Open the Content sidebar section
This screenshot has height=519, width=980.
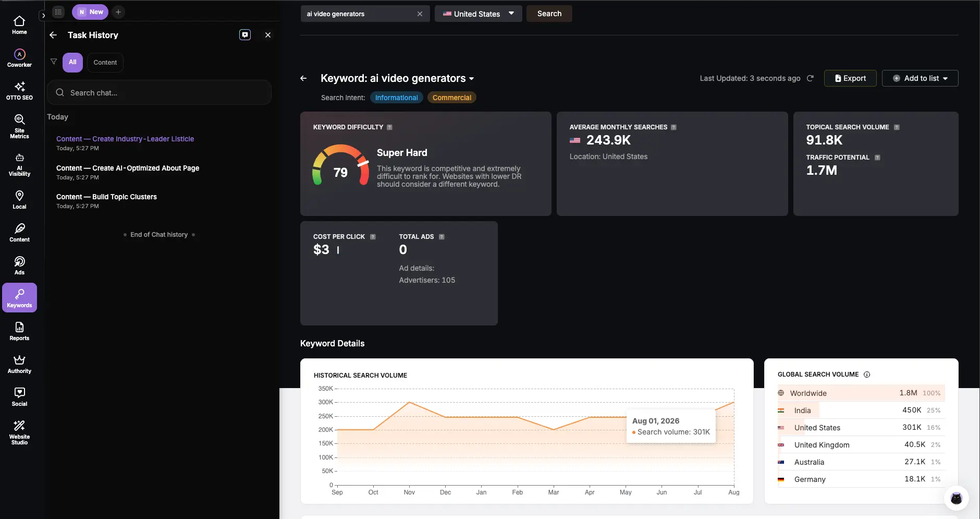coord(19,233)
